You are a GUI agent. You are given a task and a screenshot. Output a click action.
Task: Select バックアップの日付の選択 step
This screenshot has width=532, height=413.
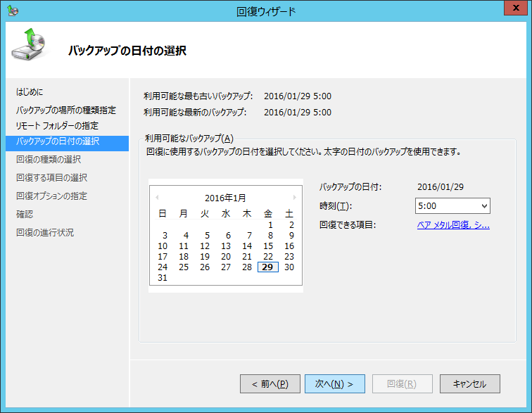click(x=58, y=141)
